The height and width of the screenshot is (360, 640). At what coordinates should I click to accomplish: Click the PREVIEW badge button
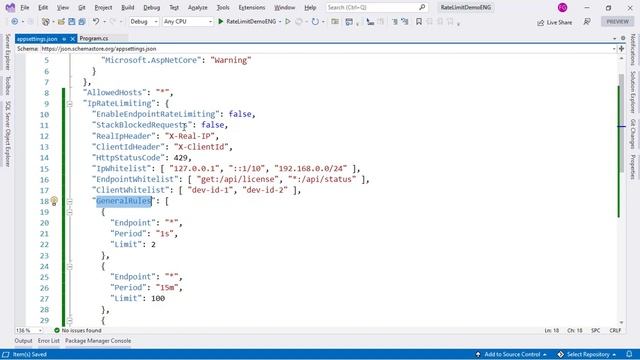(x=618, y=22)
